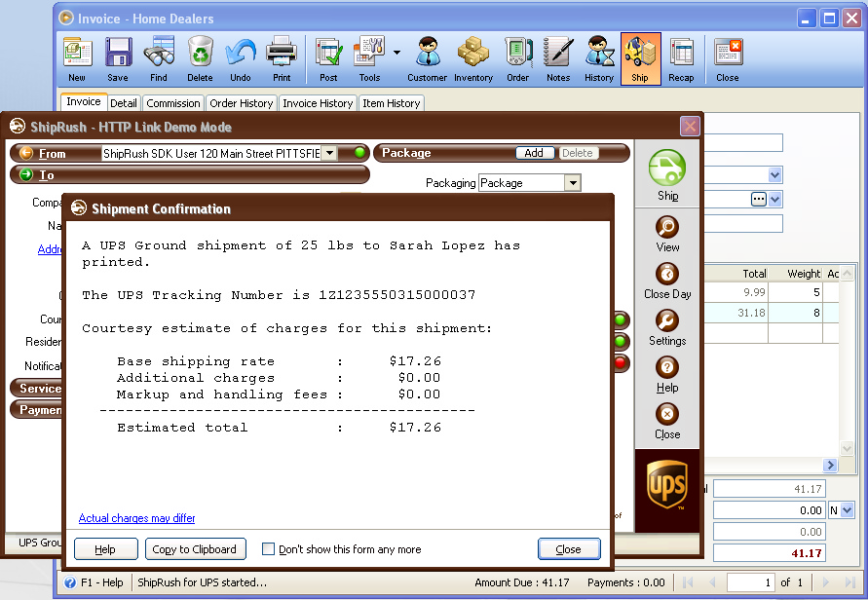The image size is (868, 600).
Task: Click the "Payments : 0.00" status text
Action: pyautogui.click(x=626, y=582)
